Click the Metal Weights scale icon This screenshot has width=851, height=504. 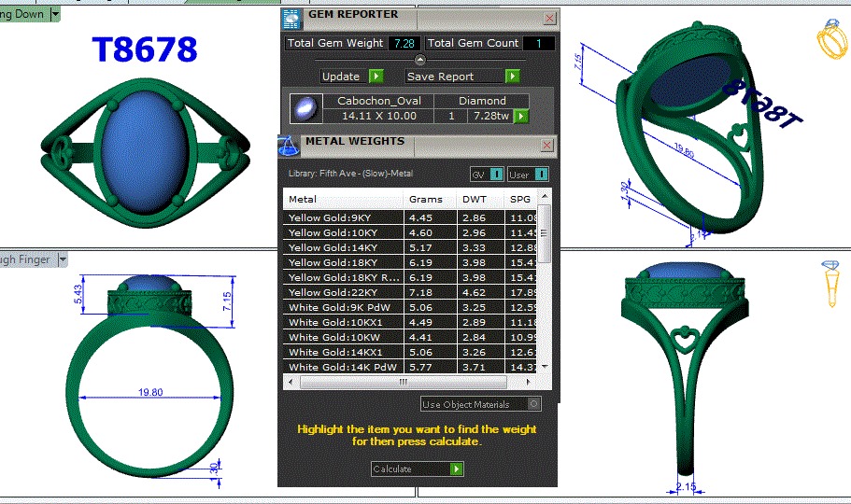(290, 145)
